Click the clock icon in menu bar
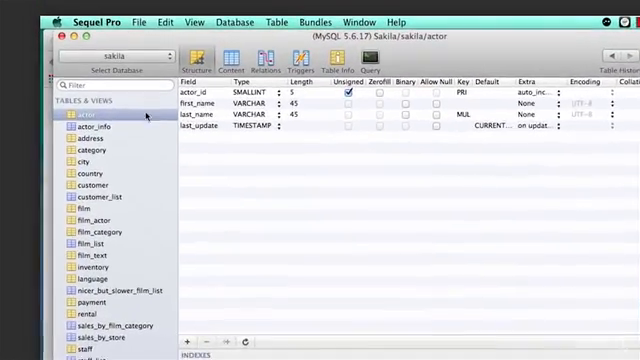The width and height of the screenshot is (640, 360). 624,22
